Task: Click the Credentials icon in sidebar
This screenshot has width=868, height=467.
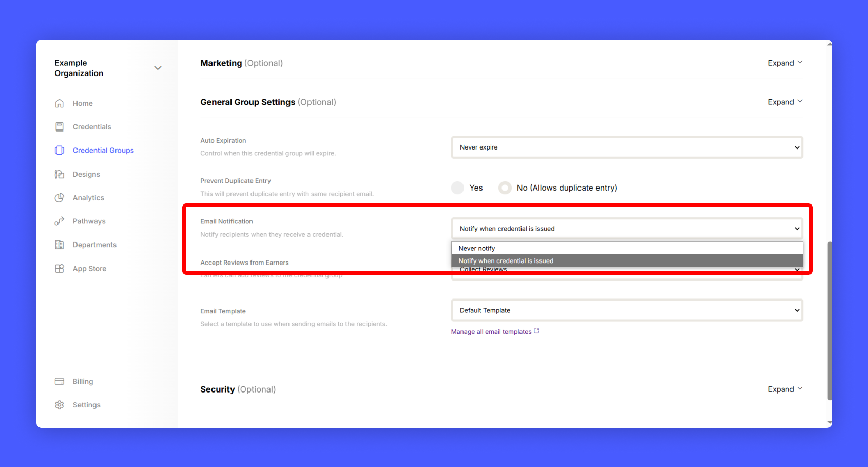Action: tap(60, 127)
